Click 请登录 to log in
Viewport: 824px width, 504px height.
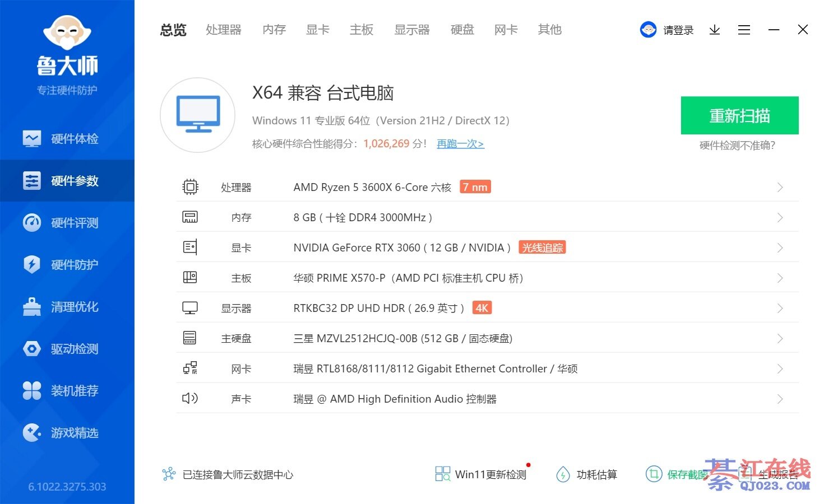point(678,30)
